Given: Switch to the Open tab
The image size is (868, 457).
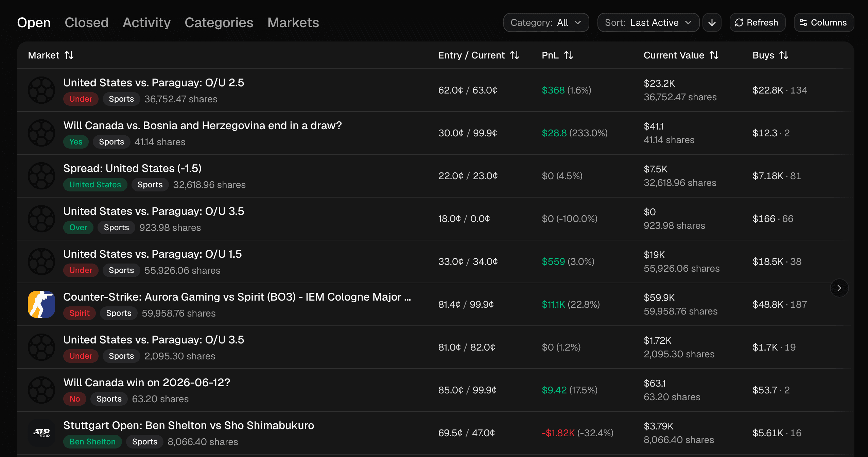Looking at the screenshot, I should [x=34, y=22].
